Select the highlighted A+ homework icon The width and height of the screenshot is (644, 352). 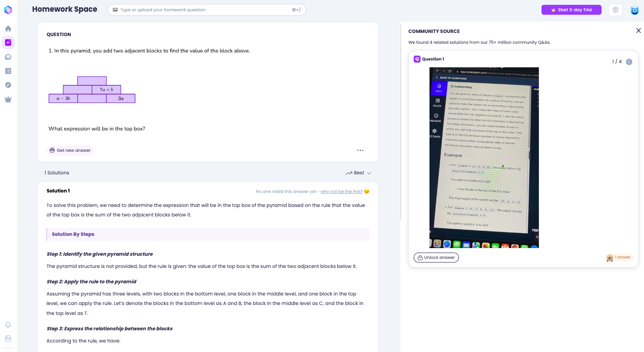[x=8, y=42]
